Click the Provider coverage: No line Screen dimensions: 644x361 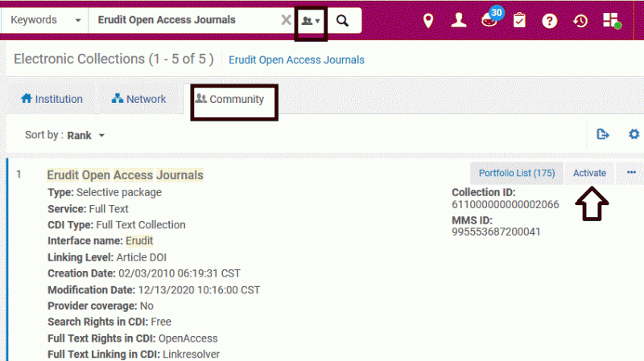coord(101,306)
